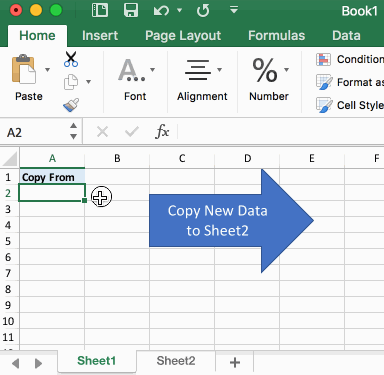Open the Page Layout tab
This screenshot has width=384, height=375.
click(183, 36)
